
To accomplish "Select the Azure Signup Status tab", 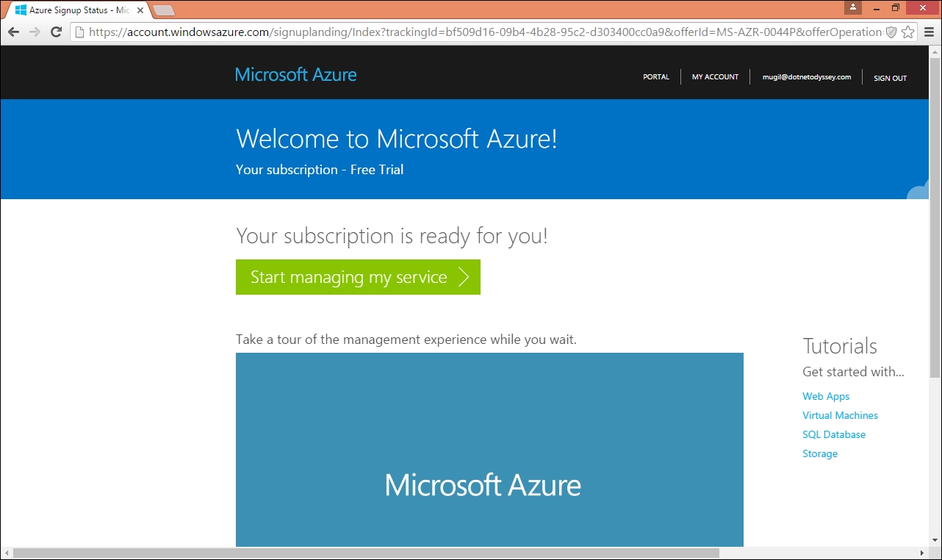I will [79, 11].
